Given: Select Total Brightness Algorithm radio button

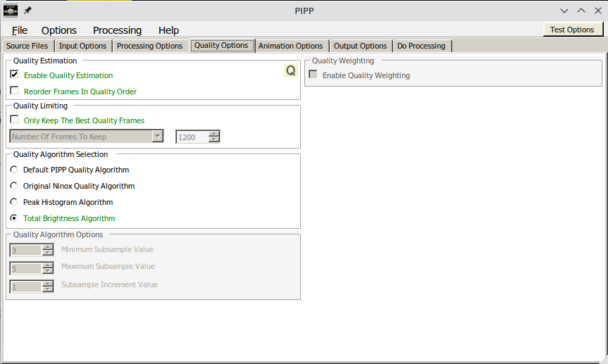Looking at the screenshot, I should [x=14, y=218].
